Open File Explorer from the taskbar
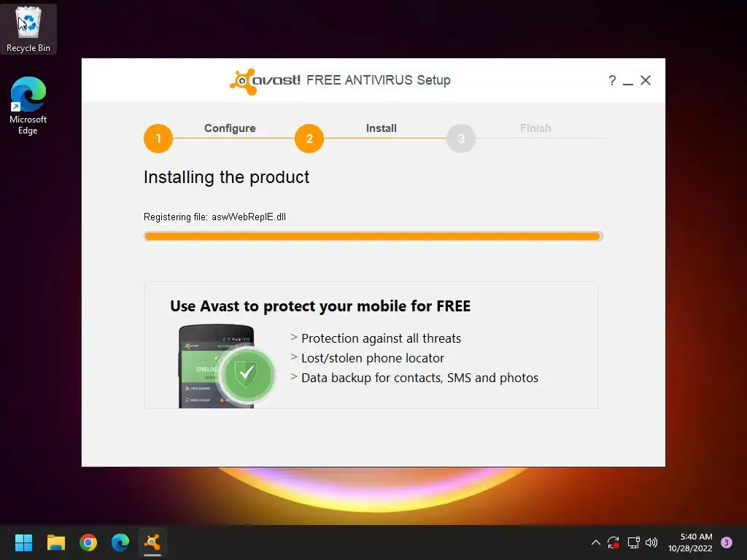The image size is (747, 560). (x=55, y=542)
